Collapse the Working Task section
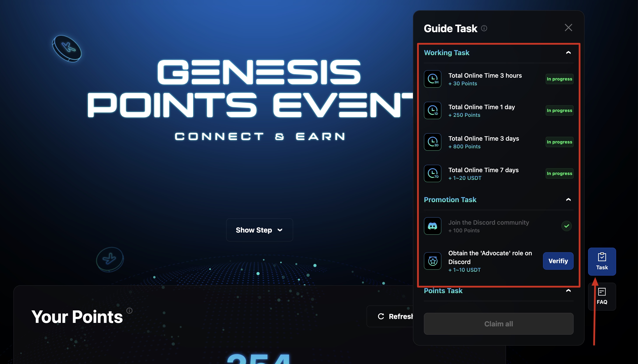Viewport: 638px width, 364px height. click(568, 52)
